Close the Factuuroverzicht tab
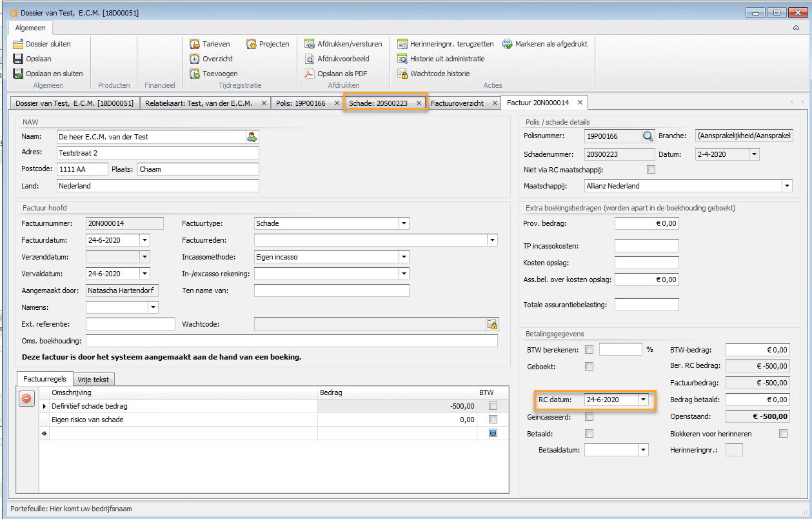Screen dimensions: 812x519 [x=495, y=103]
